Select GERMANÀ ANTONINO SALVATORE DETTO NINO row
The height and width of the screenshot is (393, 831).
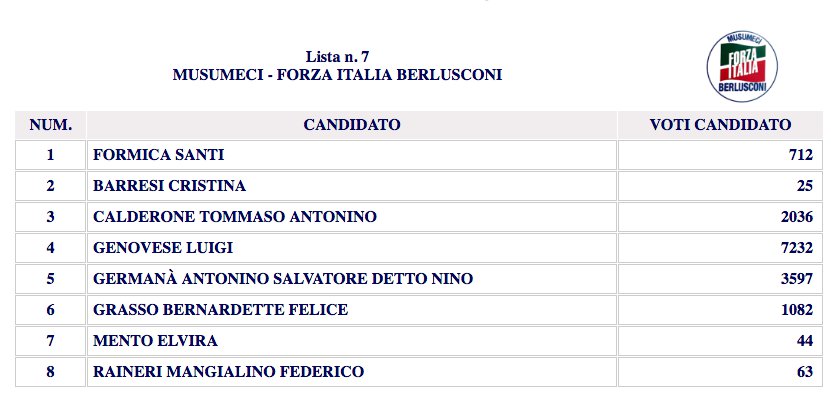[419, 279]
